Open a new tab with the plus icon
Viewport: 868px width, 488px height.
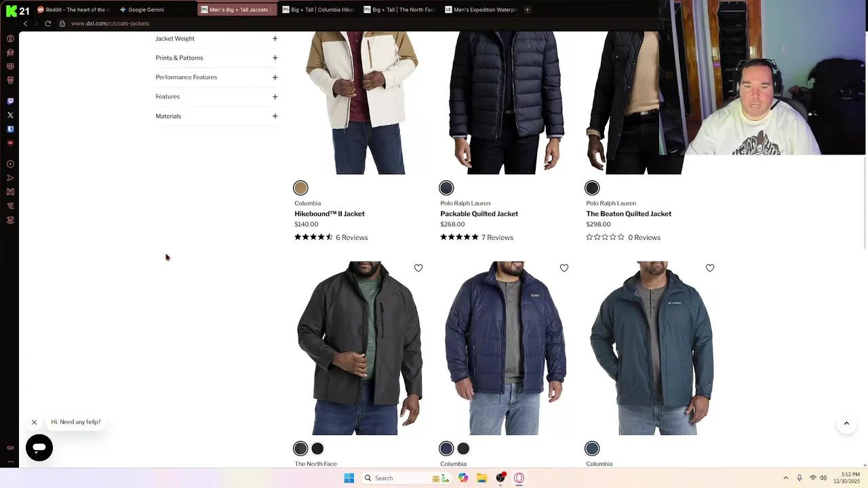coord(527,9)
